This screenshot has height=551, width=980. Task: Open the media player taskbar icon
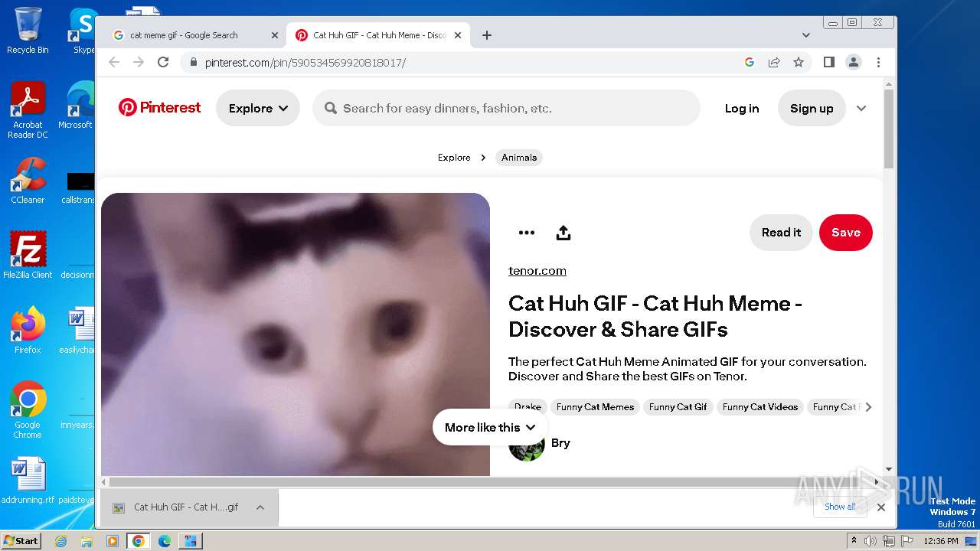(x=113, y=541)
